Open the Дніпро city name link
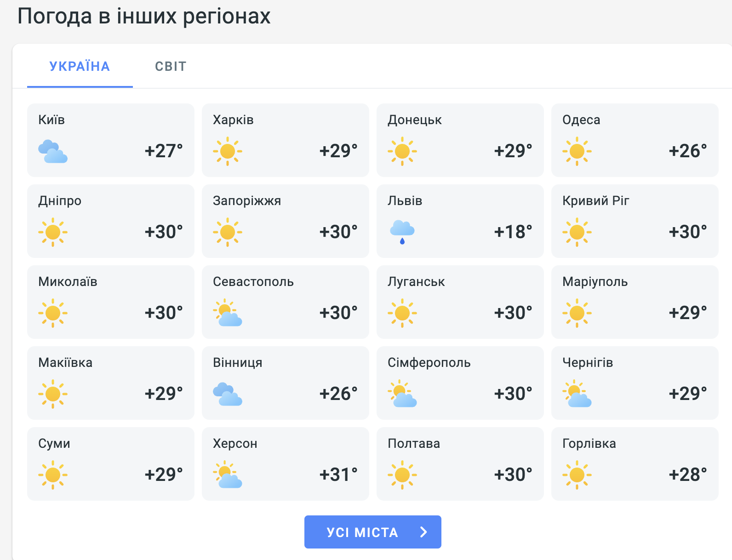Image resolution: width=732 pixels, height=560 pixels. 60,201
